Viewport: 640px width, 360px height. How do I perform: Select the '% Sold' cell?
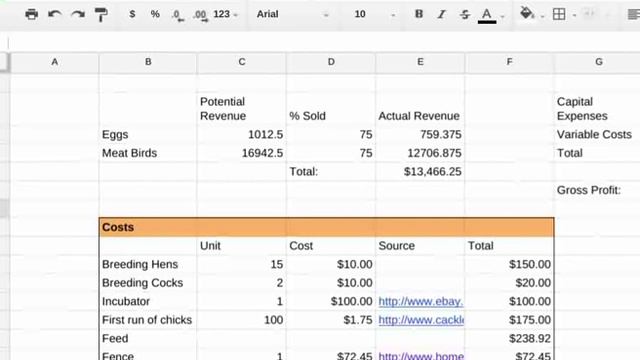coord(331,109)
